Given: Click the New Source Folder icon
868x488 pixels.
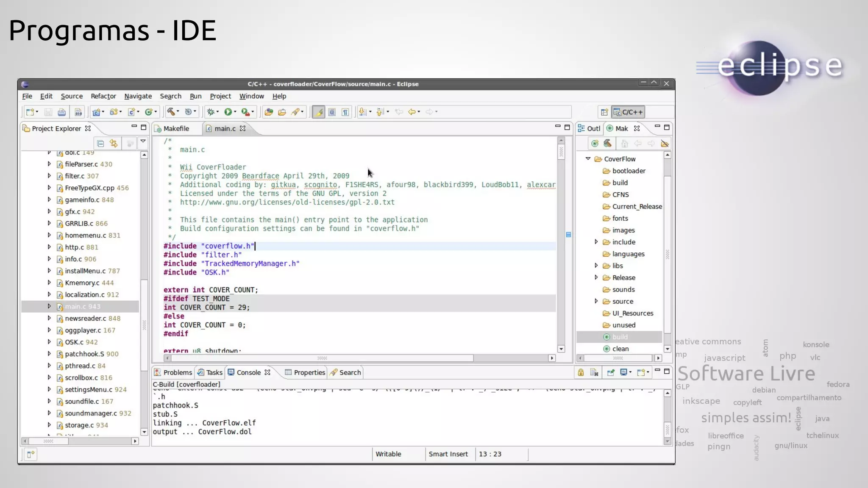Looking at the screenshot, I should point(114,112).
